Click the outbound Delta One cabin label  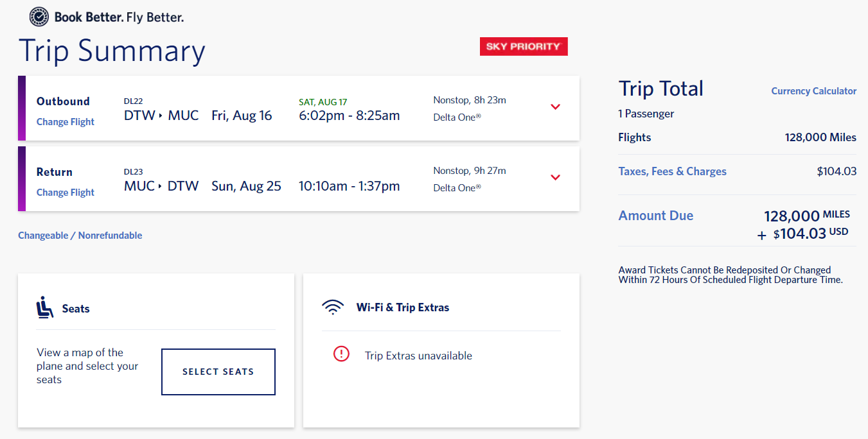click(457, 117)
